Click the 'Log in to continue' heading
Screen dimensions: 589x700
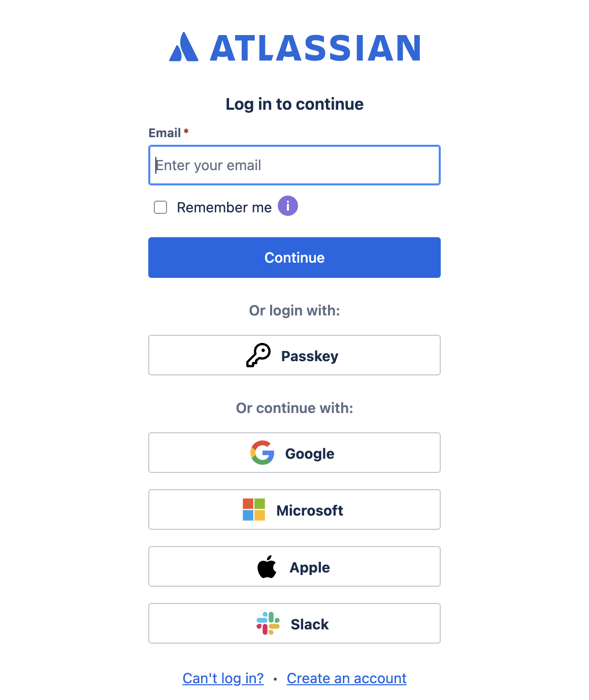(x=294, y=104)
